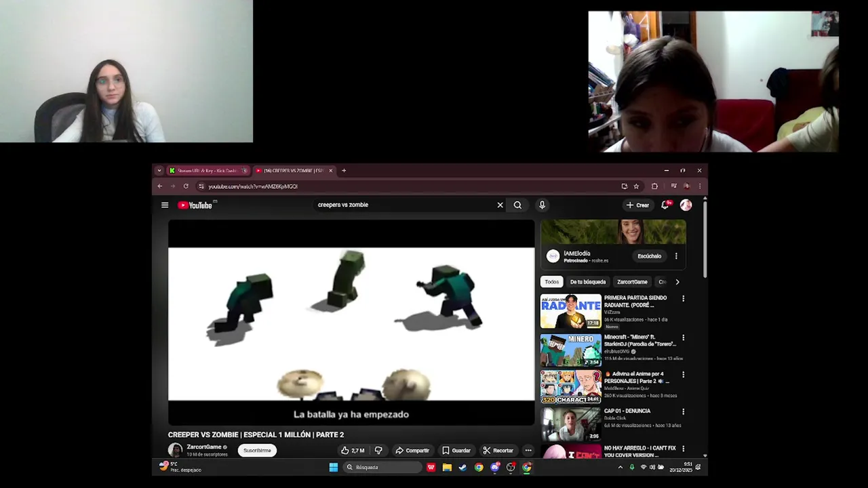This screenshot has height=488, width=868.
Task: Show more filter chips with right arrow
Action: pos(677,282)
